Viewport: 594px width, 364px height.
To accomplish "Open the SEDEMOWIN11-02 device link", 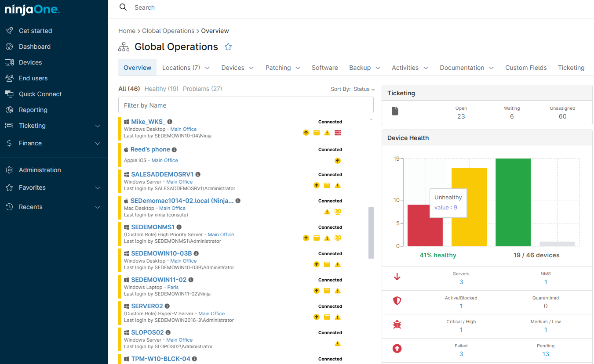I will tap(159, 280).
